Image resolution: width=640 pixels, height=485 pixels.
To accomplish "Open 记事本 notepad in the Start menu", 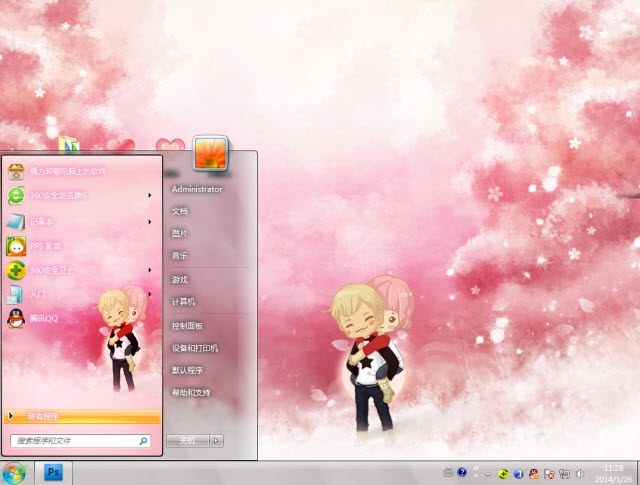I will coord(82,222).
